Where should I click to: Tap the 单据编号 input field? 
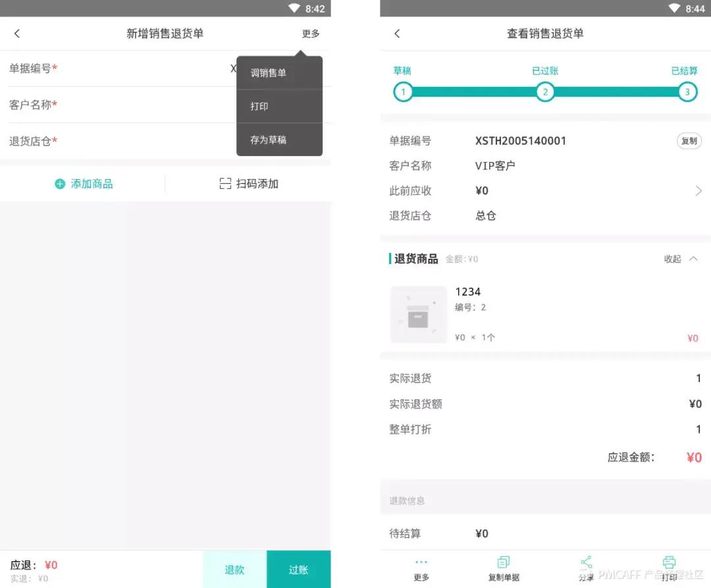pyautogui.click(x=165, y=68)
